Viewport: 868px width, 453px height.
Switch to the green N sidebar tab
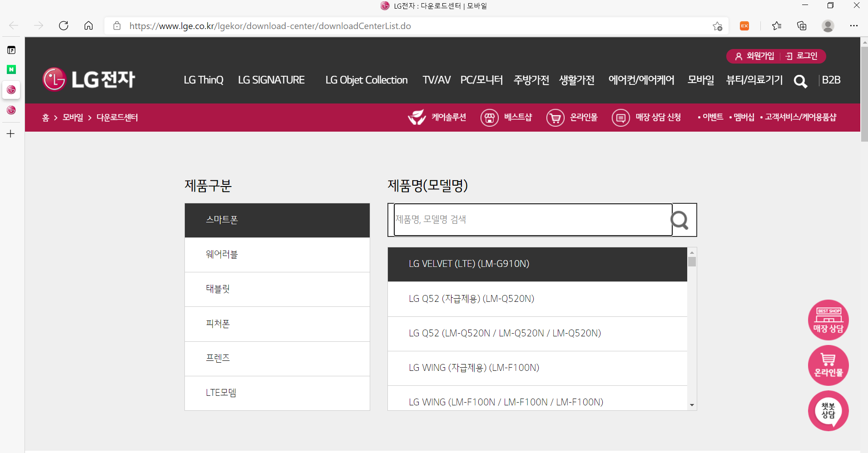pos(11,69)
